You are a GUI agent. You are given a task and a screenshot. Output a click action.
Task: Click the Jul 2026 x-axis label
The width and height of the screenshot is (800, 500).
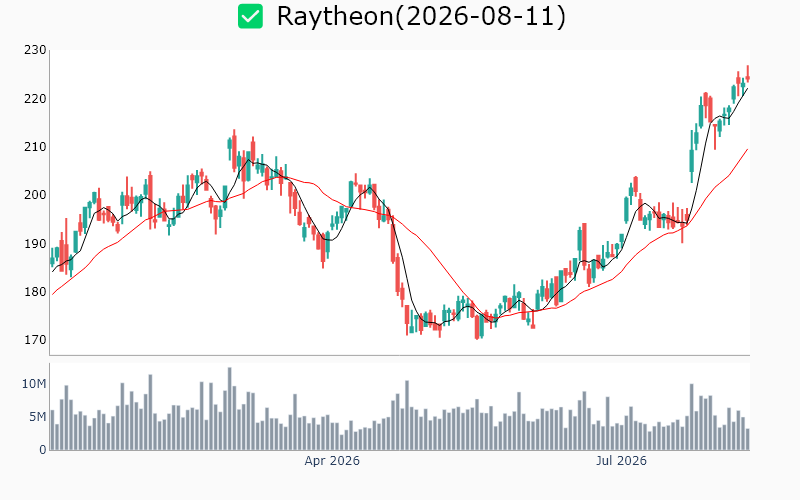pos(621,461)
